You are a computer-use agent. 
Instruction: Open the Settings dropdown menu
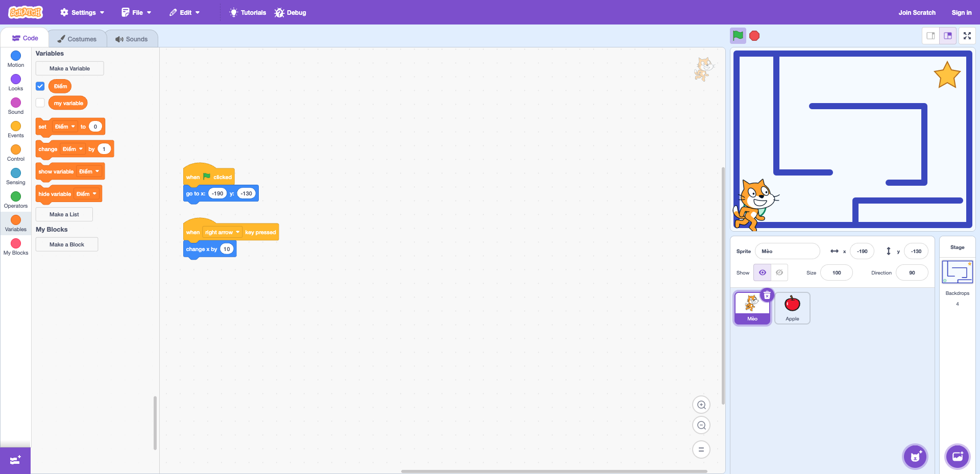82,12
